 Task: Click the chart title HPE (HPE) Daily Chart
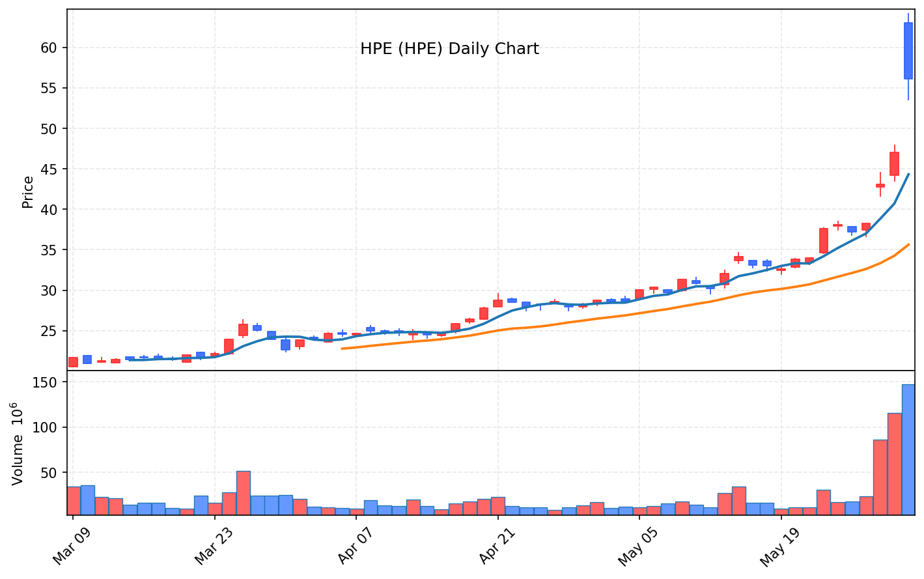click(449, 49)
